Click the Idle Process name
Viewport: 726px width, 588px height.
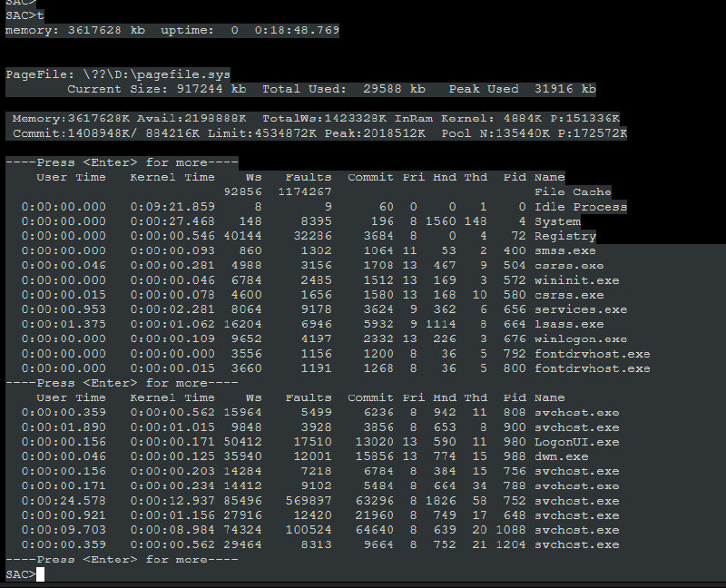tap(580, 207)
